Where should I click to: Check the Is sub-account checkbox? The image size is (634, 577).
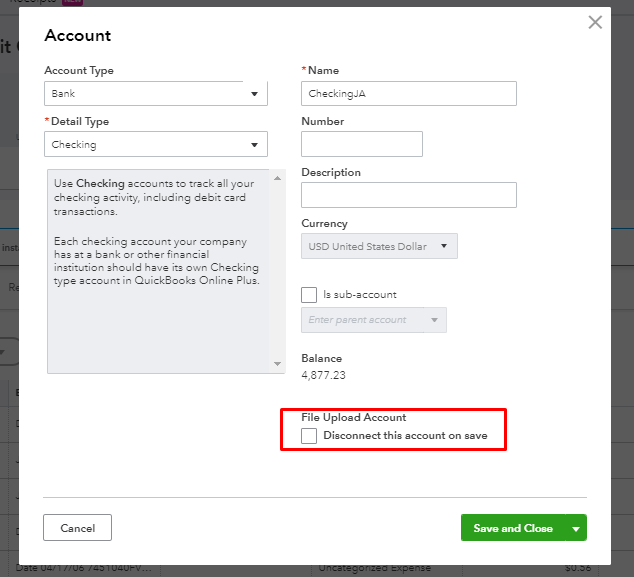[309, 295]
